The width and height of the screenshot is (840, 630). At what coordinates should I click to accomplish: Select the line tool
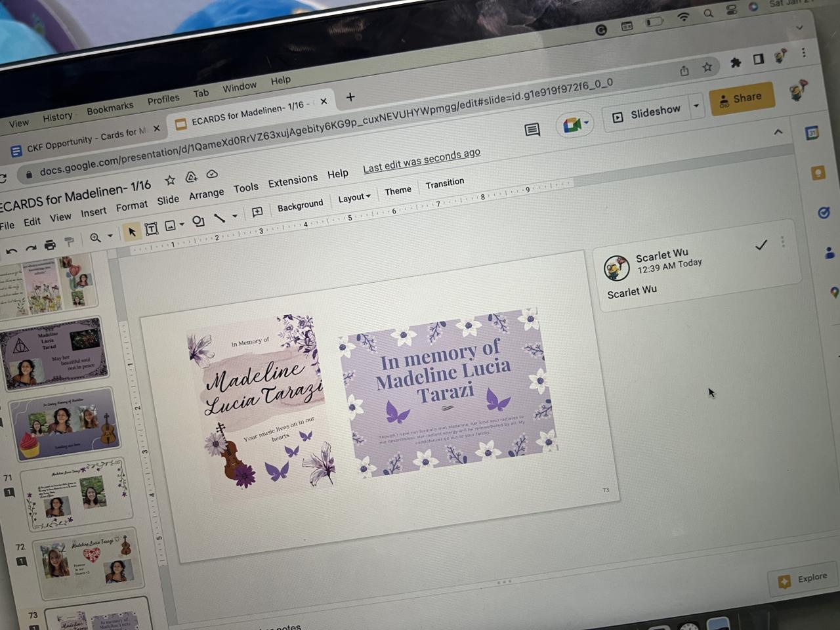pyautogui.click(x=220, y=218)
